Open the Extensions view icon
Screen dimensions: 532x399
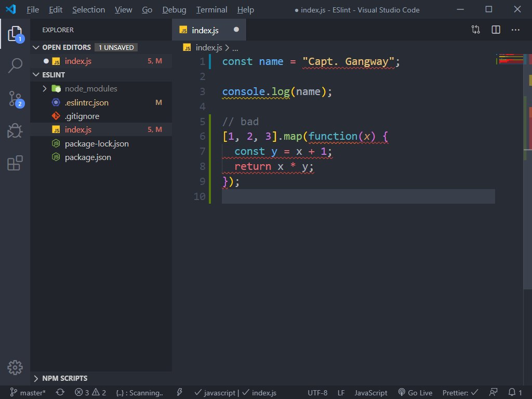coord(15,163)
